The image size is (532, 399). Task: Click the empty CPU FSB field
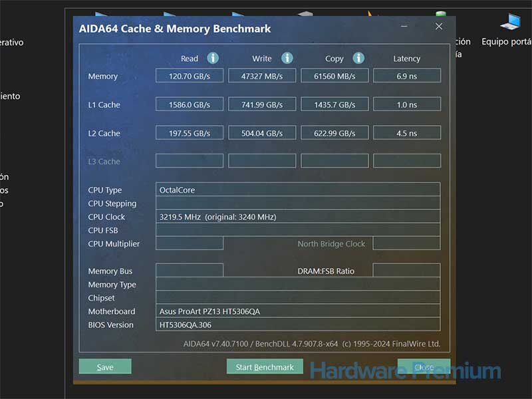[298, 229]
